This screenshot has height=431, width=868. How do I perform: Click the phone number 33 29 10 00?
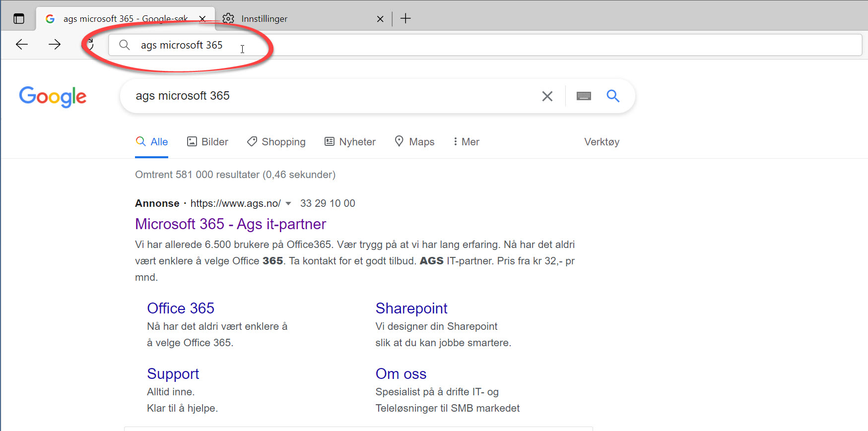pyautogui.click(x=328, y=203)
